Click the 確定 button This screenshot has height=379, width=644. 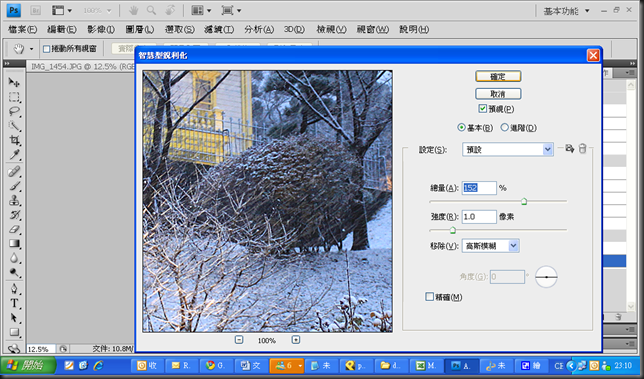(498, 76)
